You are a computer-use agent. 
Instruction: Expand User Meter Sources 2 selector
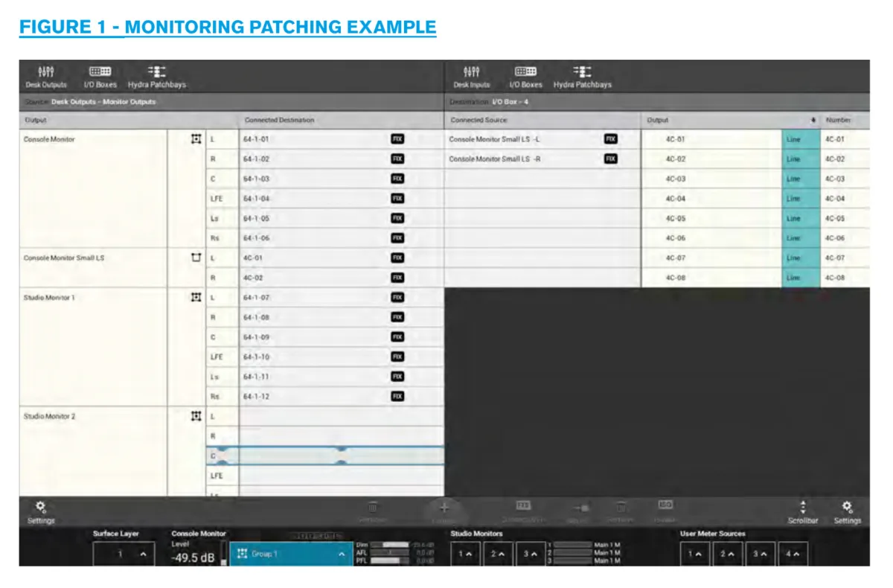(726, 554)
